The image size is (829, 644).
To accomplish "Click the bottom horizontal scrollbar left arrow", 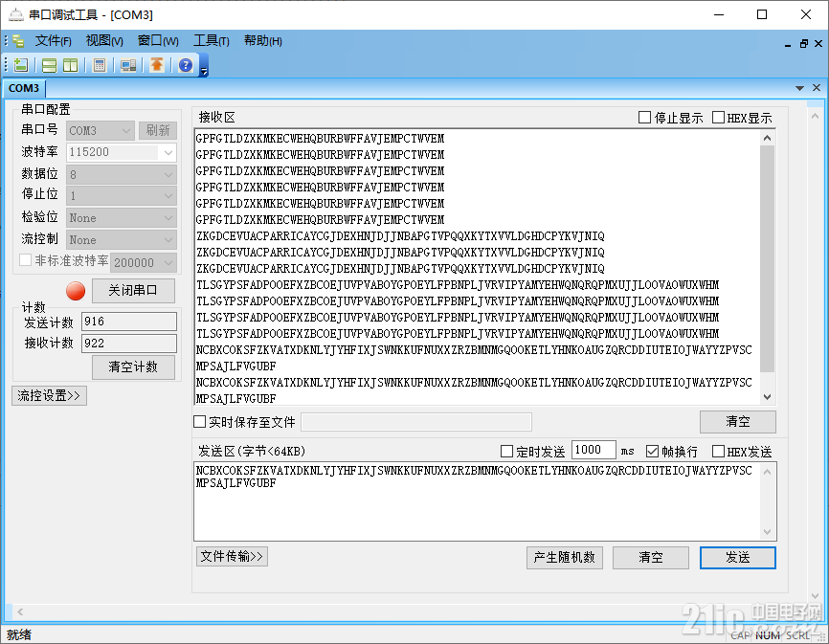I will click(x=20, y=611).
